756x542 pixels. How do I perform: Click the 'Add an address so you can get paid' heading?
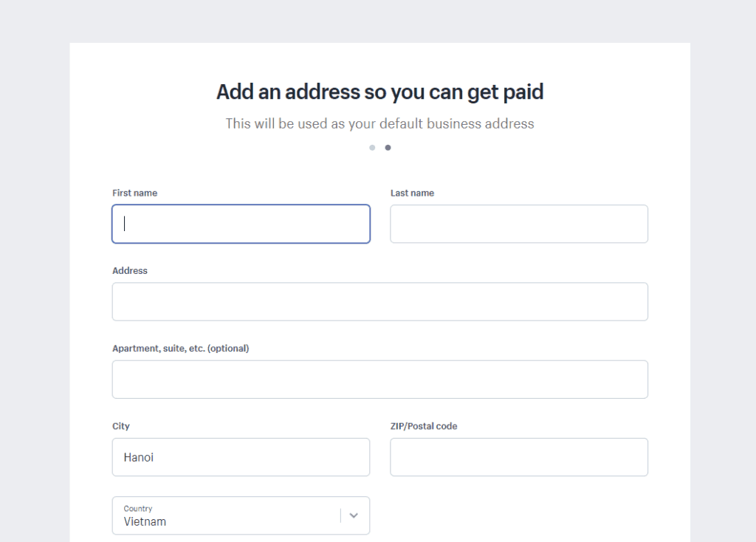(380, 92)
